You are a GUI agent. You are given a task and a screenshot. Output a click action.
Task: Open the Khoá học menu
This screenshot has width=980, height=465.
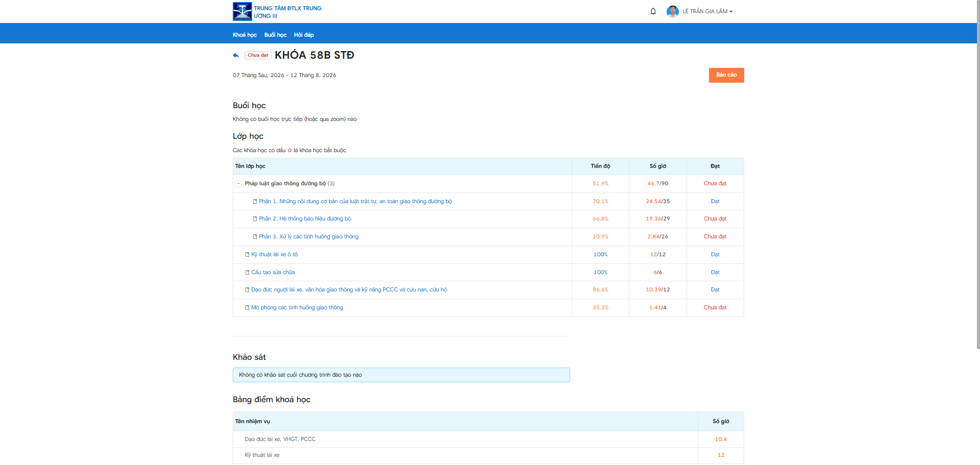tap(244, 35)
